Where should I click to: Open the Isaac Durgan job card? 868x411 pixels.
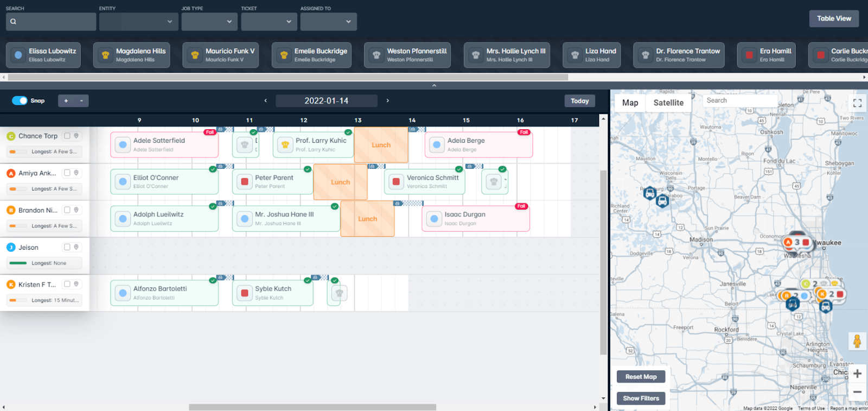click(476, 219)
